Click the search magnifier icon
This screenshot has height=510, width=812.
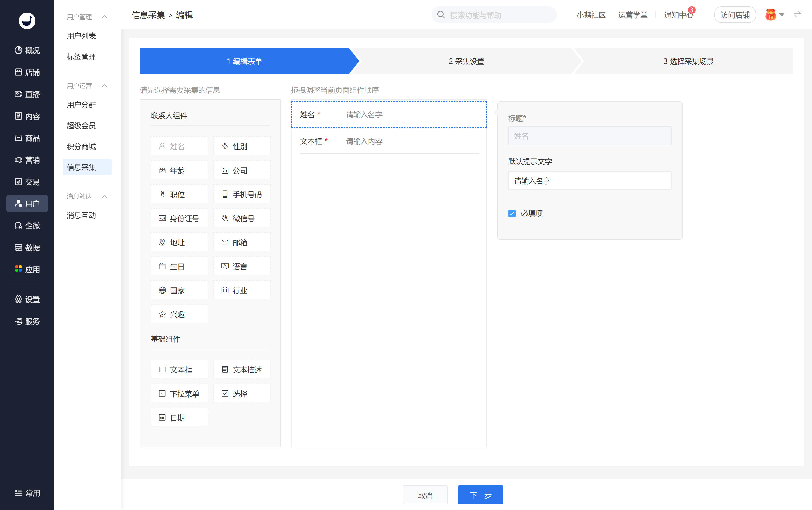click(x=441, y=15)
